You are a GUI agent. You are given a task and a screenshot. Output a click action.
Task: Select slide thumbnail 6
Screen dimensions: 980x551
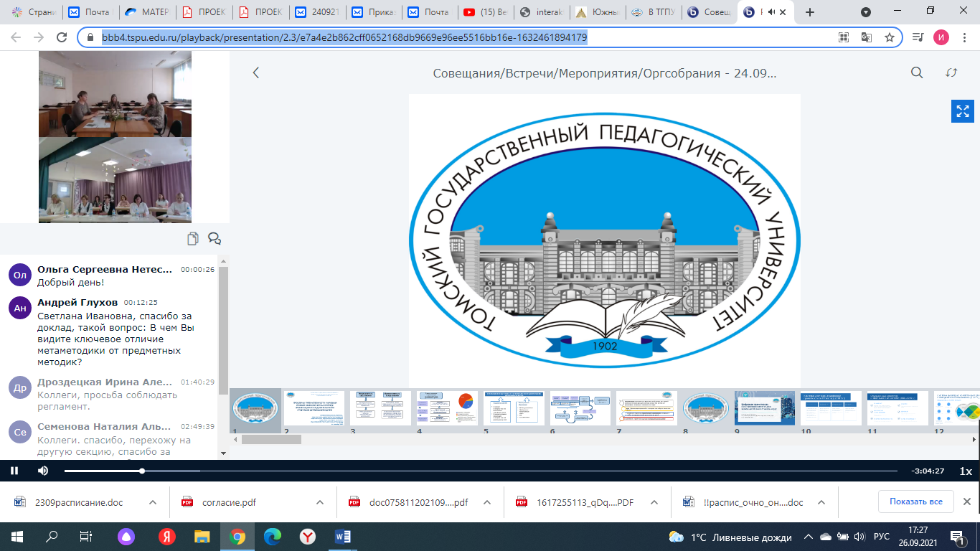[580, 408]
